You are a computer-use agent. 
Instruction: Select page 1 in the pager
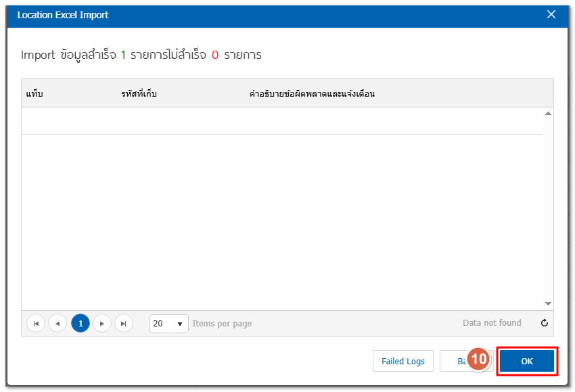point(80,324)
